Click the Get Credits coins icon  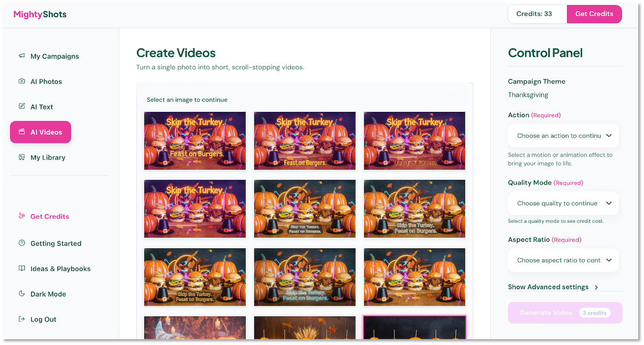[22, 216]
